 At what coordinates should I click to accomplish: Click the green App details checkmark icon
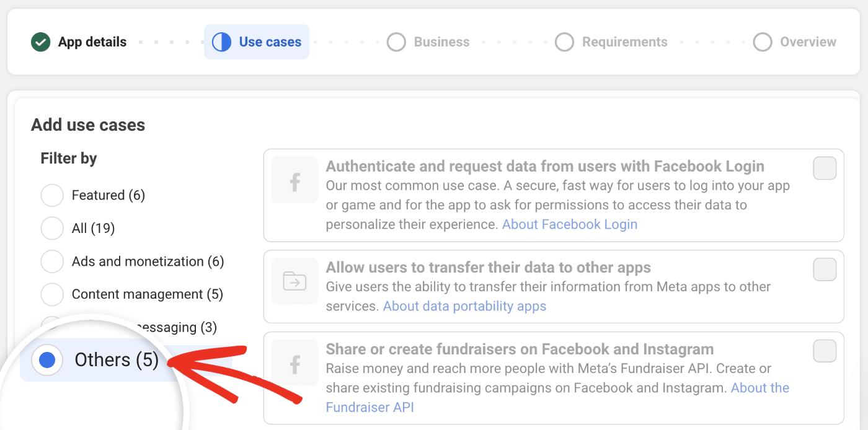[41, 42]
